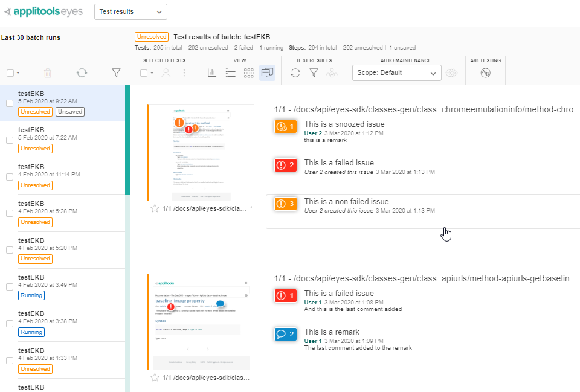Viewport: 580px width, 392px height.
Task: Switch to grid thumbnail view
Action: pyautogui.click(x=248, y=73)
